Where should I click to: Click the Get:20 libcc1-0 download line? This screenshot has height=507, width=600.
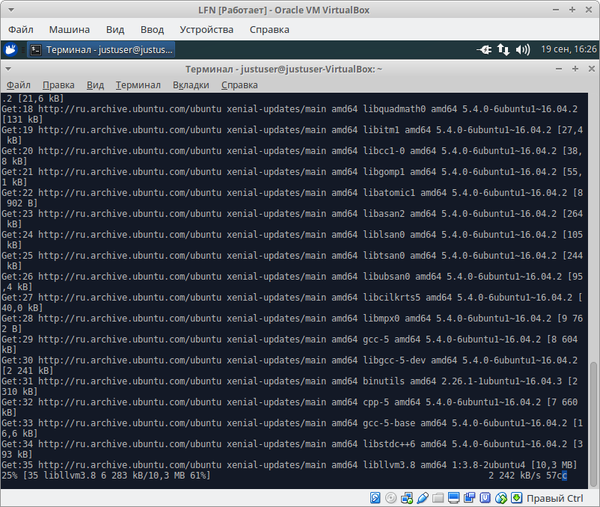coord(292,156)
